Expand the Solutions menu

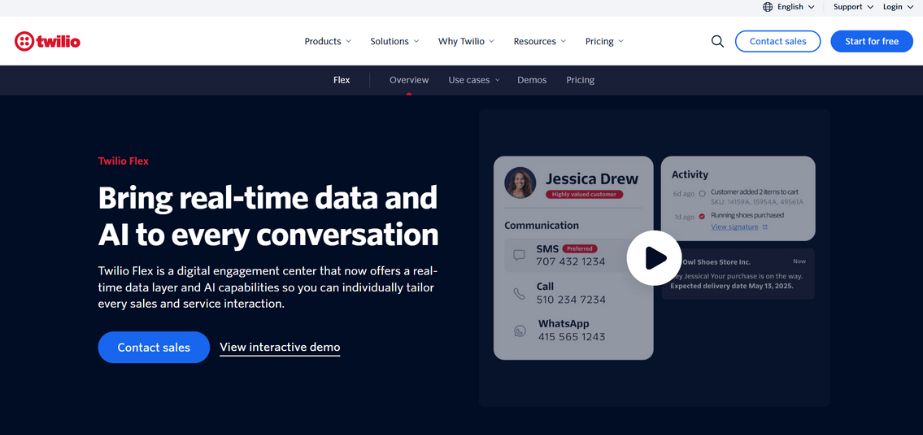pyautogui.click(x=394, y=41)
